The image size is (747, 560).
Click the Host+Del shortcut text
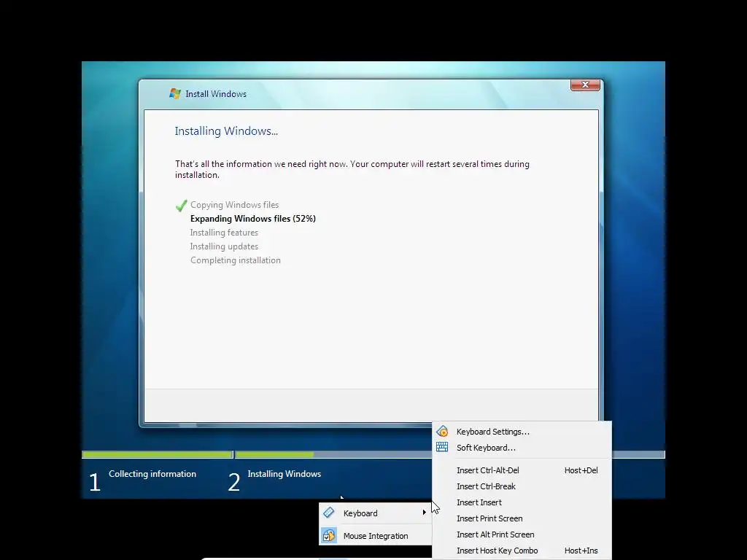581,470
